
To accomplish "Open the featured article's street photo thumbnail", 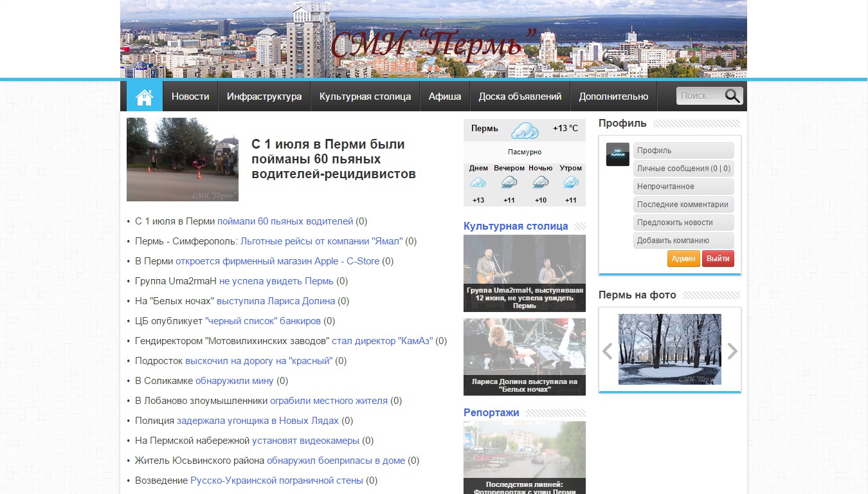I will [183, 160].
